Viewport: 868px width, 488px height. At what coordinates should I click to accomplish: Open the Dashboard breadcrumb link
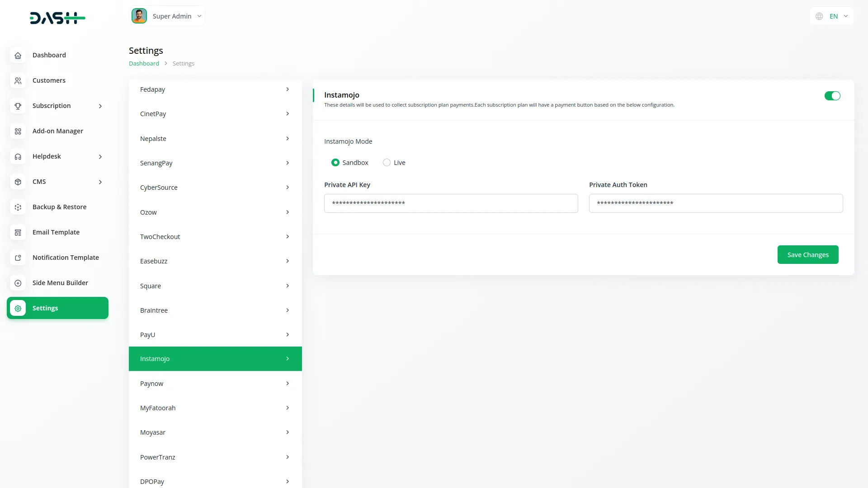pyautogui.click(x=143, y=63)
